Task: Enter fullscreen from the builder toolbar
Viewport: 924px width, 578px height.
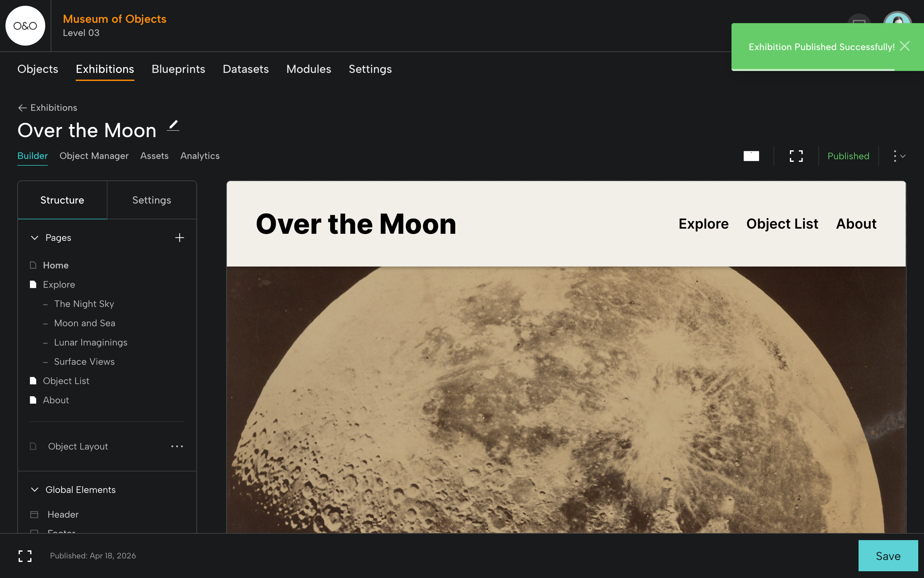Action: (x=796, y=156)
